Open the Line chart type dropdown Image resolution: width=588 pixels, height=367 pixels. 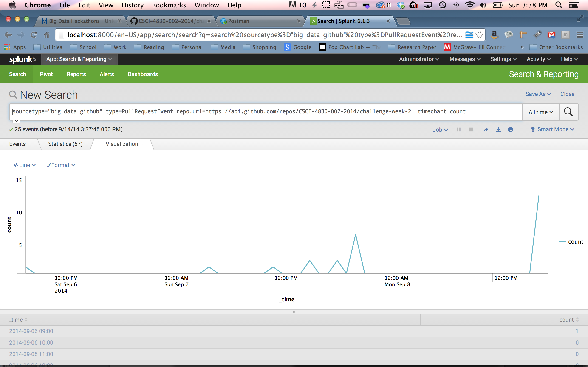tap(25, 165)
